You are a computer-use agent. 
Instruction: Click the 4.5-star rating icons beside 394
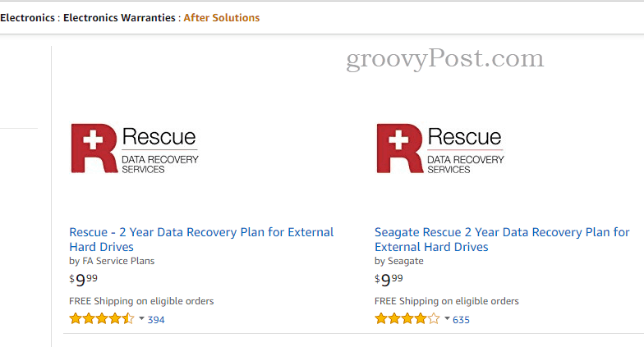pyautogui.click(x=102, y=318)
